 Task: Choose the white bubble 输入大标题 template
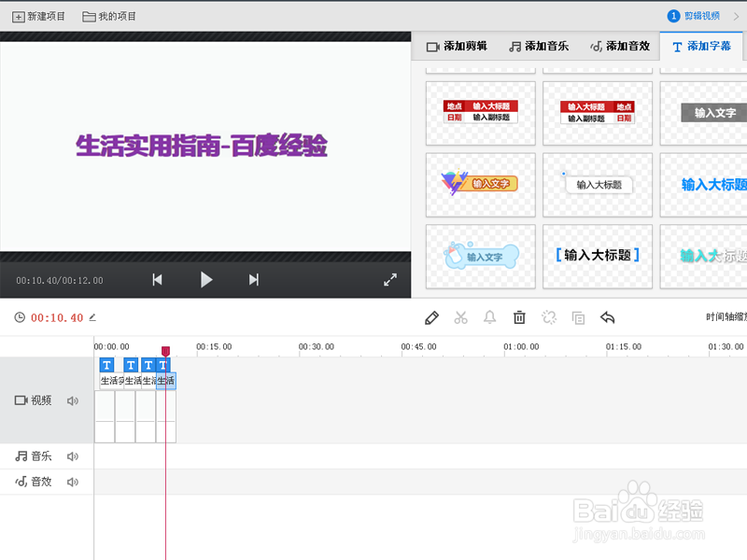tap(598, 185)
